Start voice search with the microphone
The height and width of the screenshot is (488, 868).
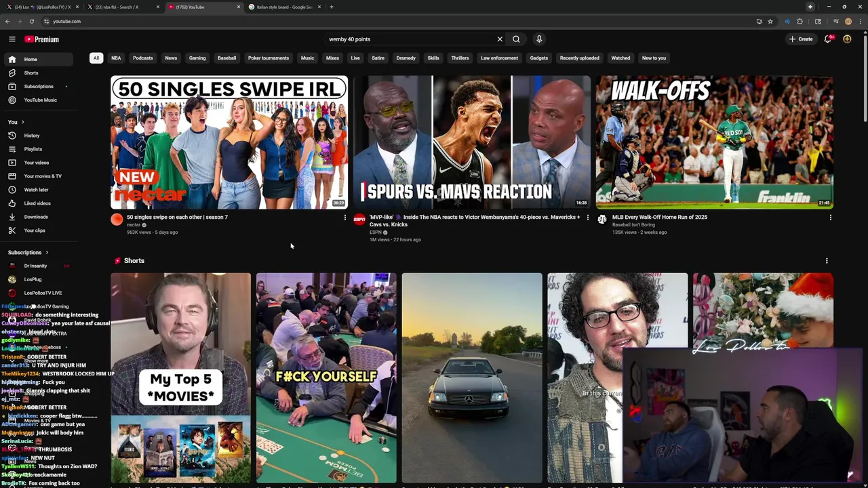(x=539, y=39)
